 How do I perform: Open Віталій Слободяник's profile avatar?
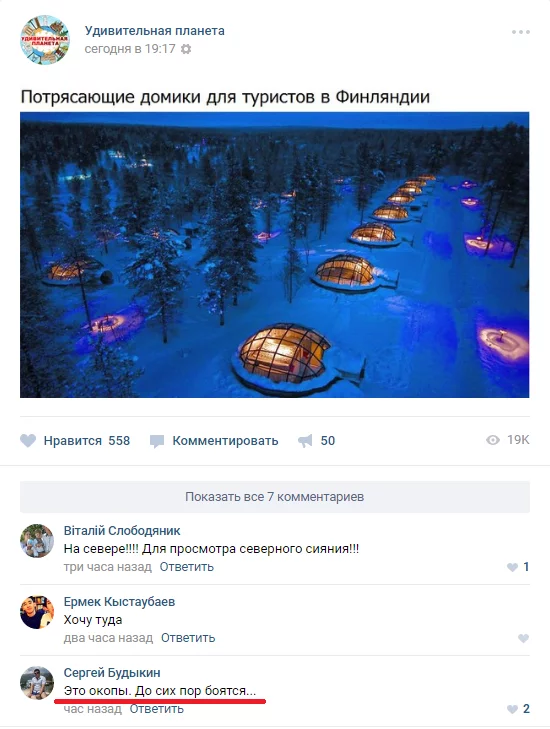pyautogui.click(x=37, y=541)
